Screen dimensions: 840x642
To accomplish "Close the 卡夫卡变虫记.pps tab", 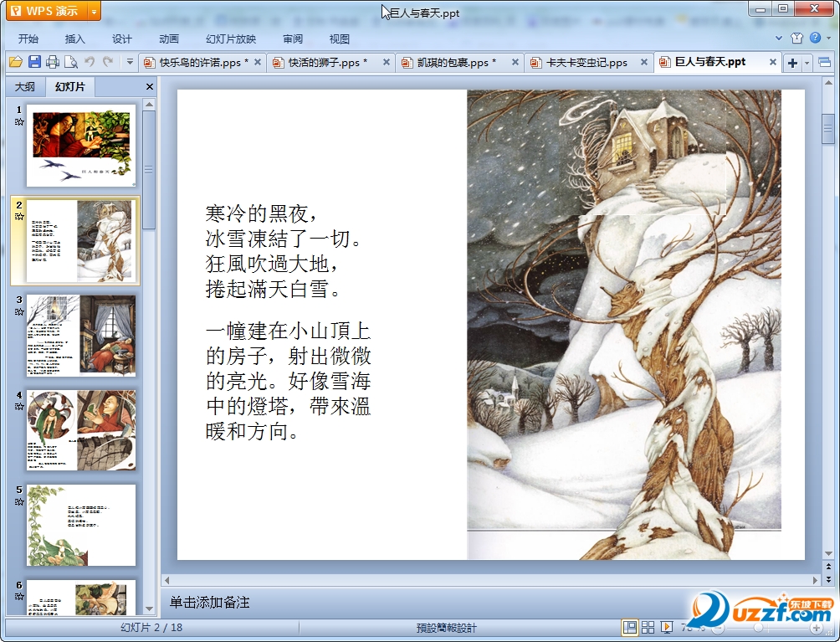I will click(x=644, y=62).
